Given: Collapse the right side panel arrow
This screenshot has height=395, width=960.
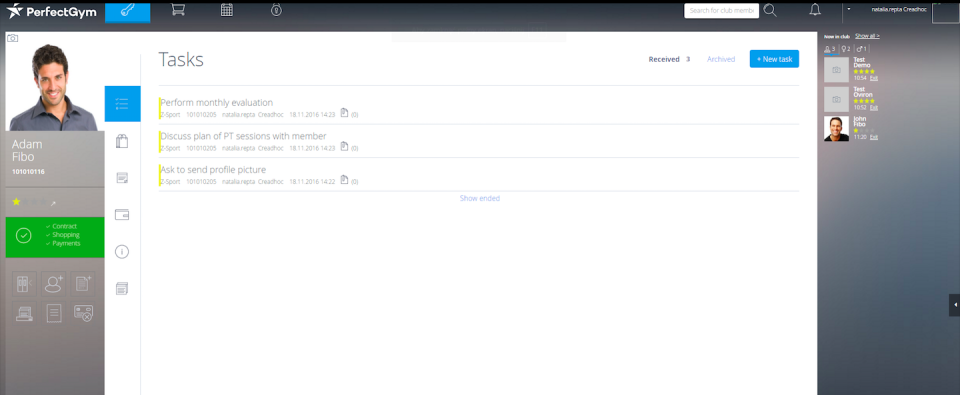Looking at the screenshot, I should click(x=954, y=304).
